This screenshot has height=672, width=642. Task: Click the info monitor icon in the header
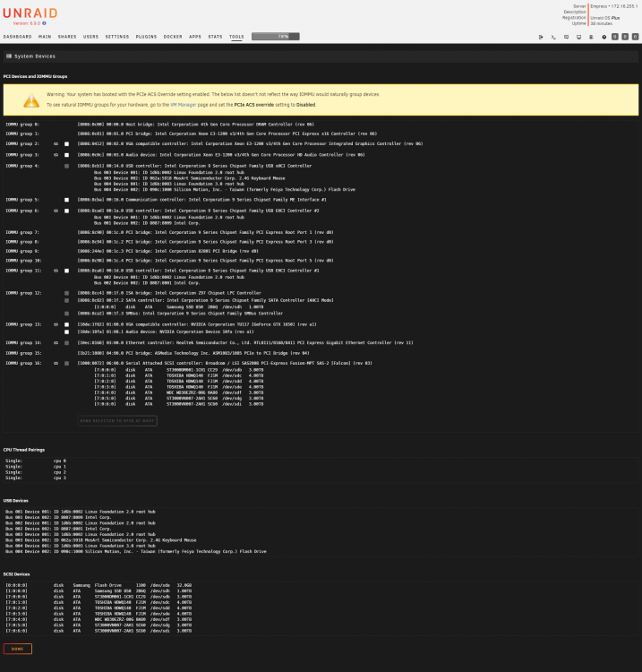click(578, 37)
